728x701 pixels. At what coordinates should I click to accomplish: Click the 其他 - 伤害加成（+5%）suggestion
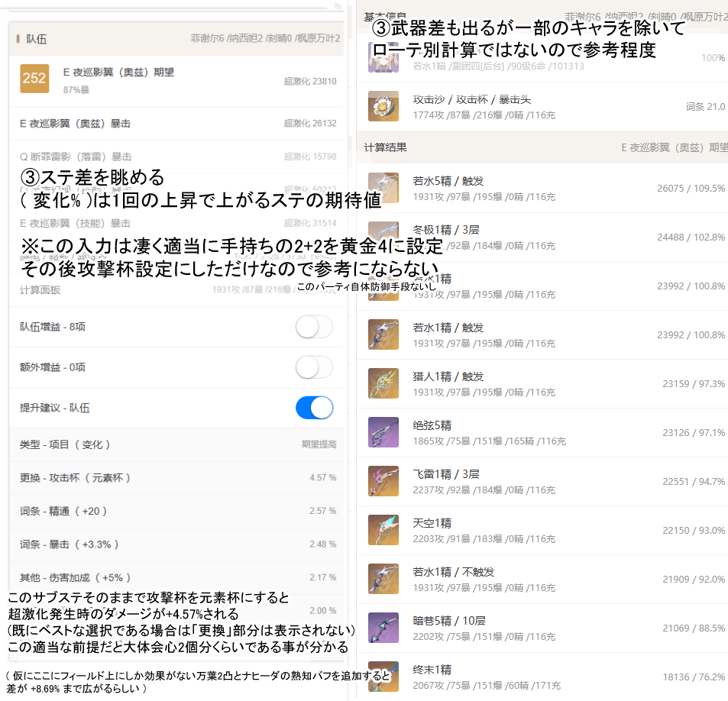176,578
